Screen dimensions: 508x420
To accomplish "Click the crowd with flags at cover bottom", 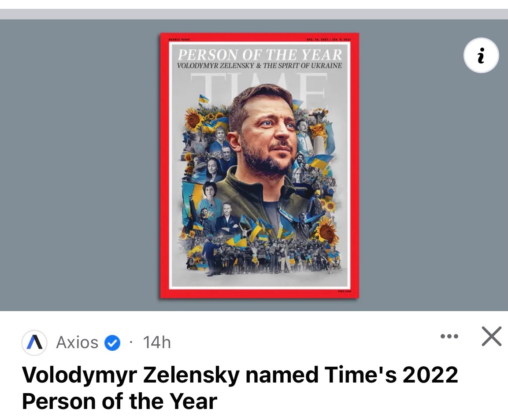I will (x=264, y=258).
